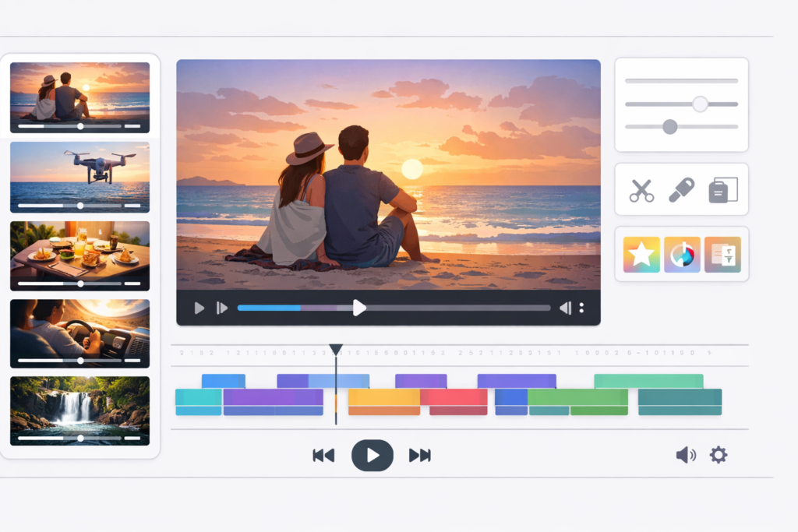Image resolution: width=798 pixels, height=532 pixels.
Task: Click the sorted list template icon
Action: pyautogui.click(x=724, y=253)
